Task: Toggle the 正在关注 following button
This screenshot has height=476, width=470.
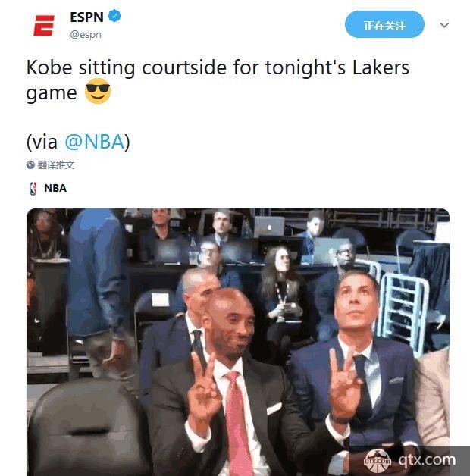Action: click(384, 24)
